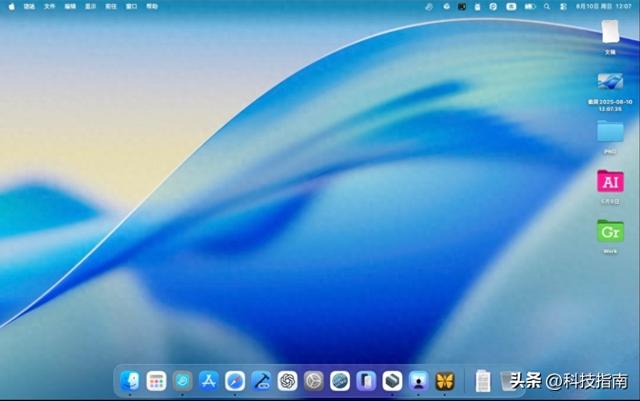Open the purple phone-shaped app in Dock

[366, 381]
